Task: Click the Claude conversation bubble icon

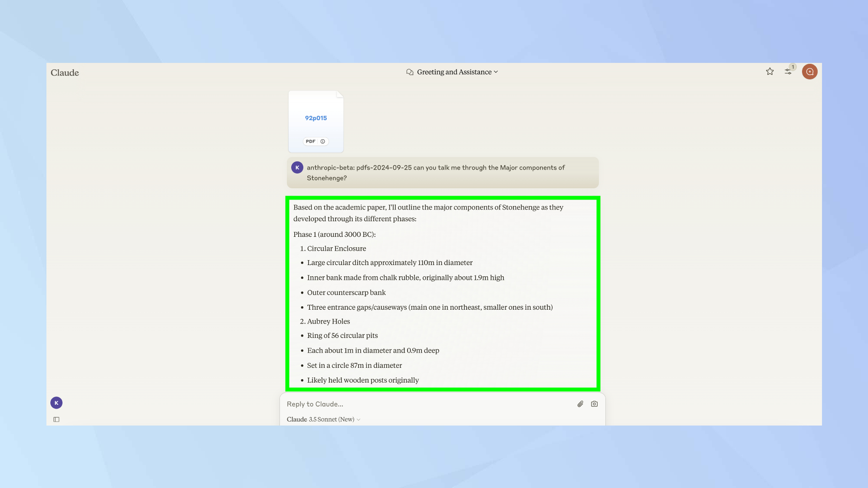Action: click(410, 72)
